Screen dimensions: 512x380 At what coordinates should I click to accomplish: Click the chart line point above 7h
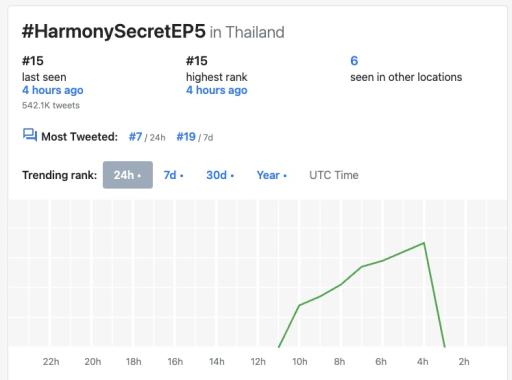click(x=362, y=267)
